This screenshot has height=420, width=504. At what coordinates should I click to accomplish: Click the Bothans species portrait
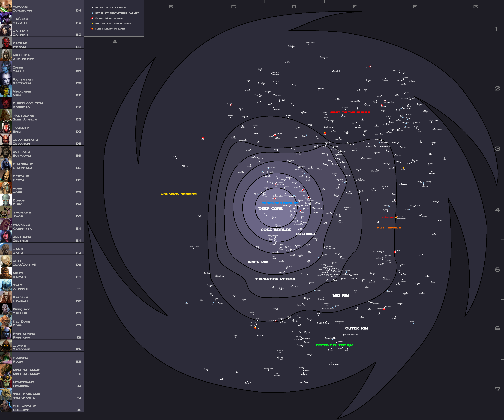tap(6, 151)
